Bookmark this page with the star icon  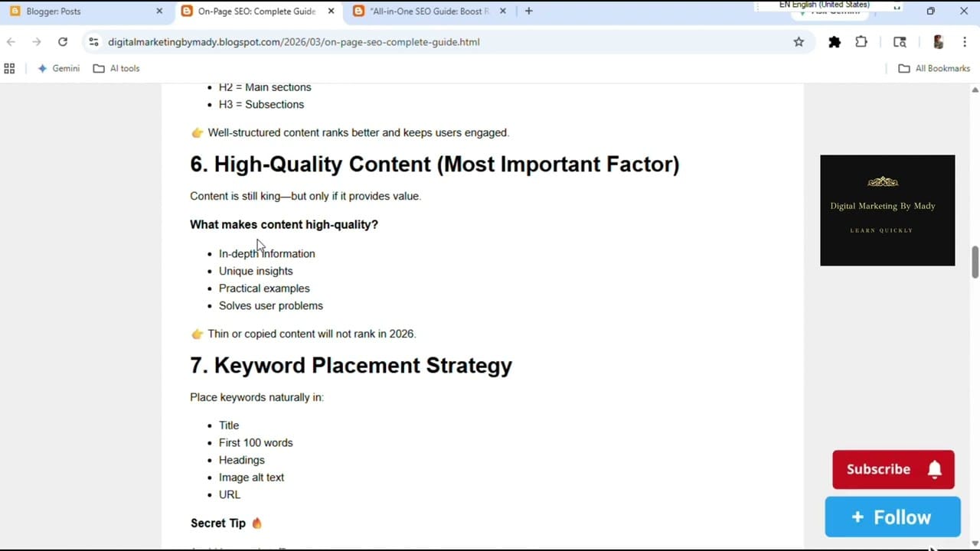[x=799, y=42]
